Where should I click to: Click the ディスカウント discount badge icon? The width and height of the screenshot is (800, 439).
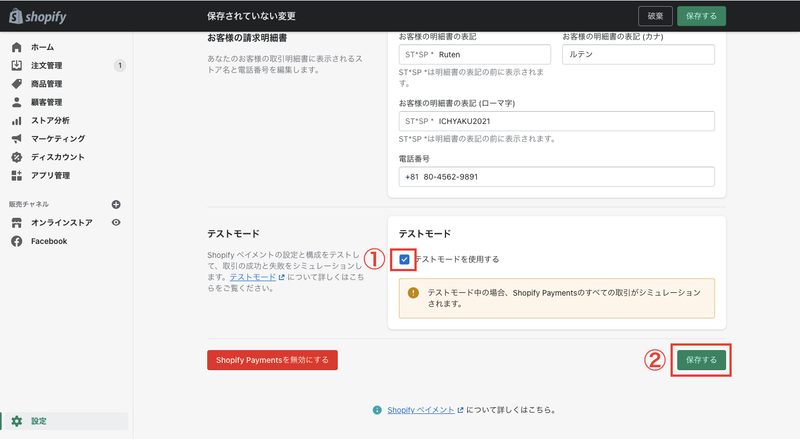coord(16,157)
